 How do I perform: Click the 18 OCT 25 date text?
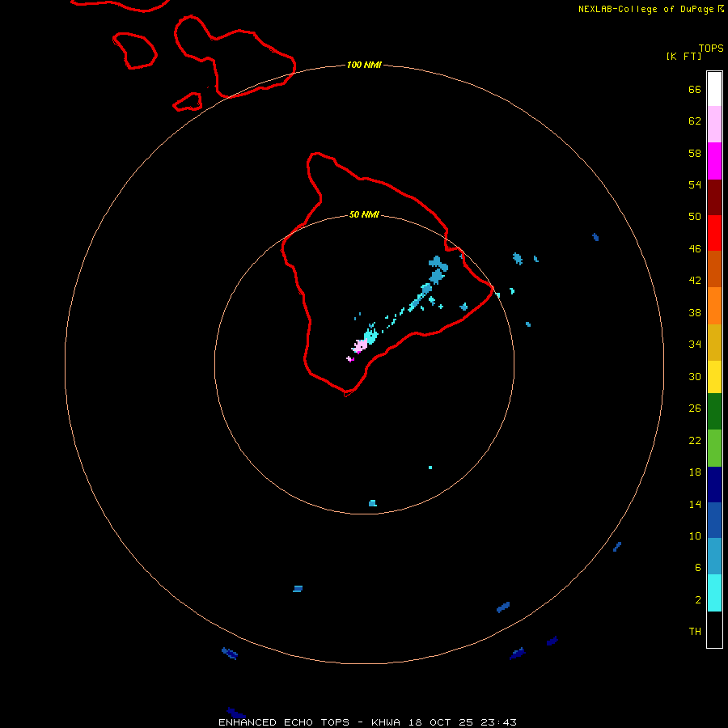click(441, 722)
